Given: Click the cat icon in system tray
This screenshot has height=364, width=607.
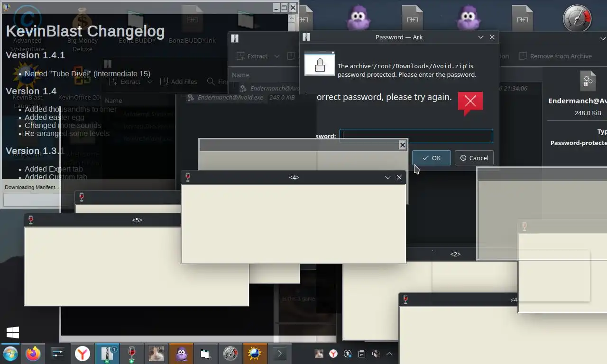Looking at the screenshot, I should point(319,354).
